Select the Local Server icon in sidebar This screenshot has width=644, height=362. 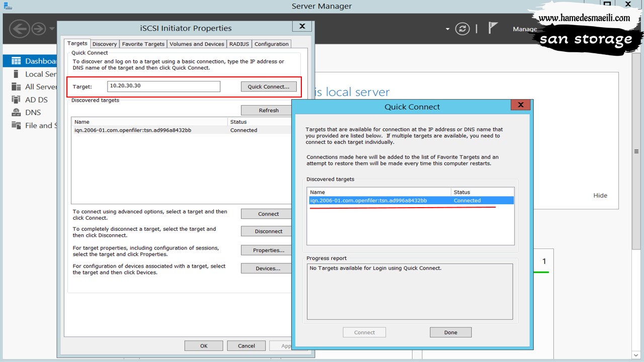[16, 74]
